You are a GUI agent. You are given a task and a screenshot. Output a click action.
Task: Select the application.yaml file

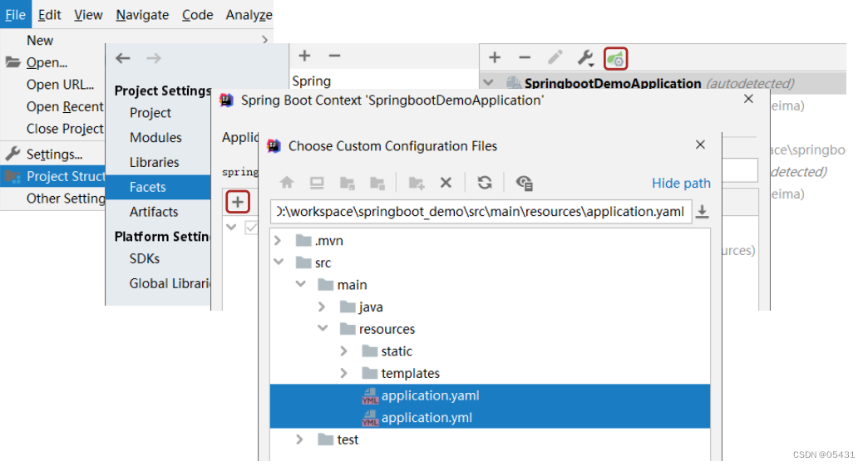(x=490, y=395)
